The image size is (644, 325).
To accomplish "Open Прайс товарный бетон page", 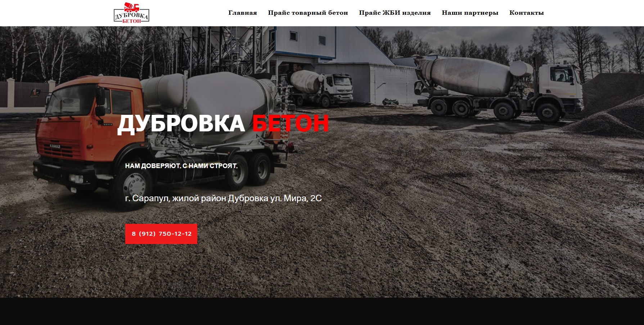I will (308, 13).
